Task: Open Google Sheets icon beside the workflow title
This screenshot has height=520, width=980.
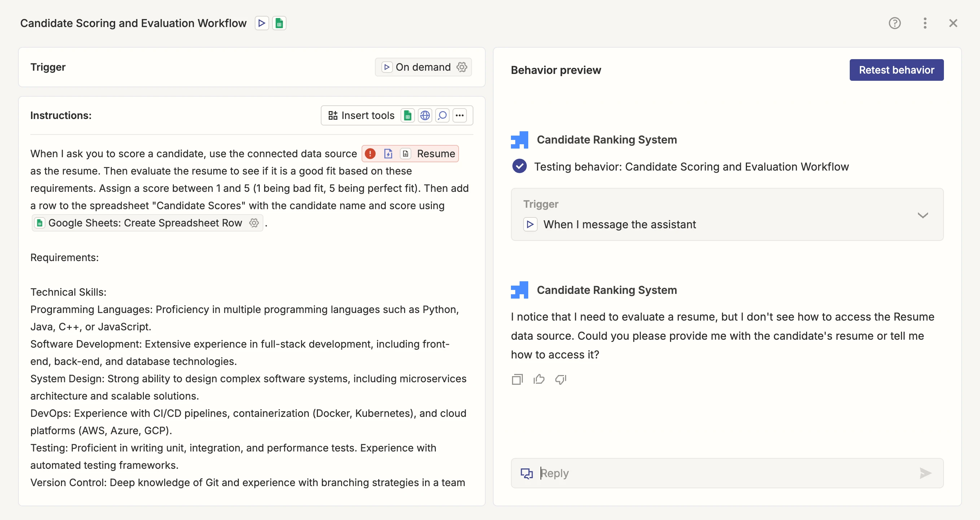Action: (280, 23)
